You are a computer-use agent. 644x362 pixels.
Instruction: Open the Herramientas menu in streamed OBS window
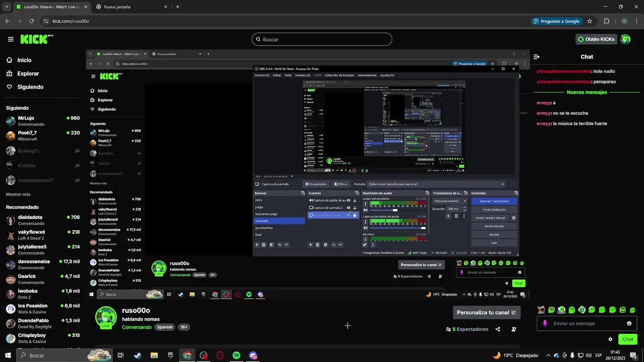coord(367,75)
